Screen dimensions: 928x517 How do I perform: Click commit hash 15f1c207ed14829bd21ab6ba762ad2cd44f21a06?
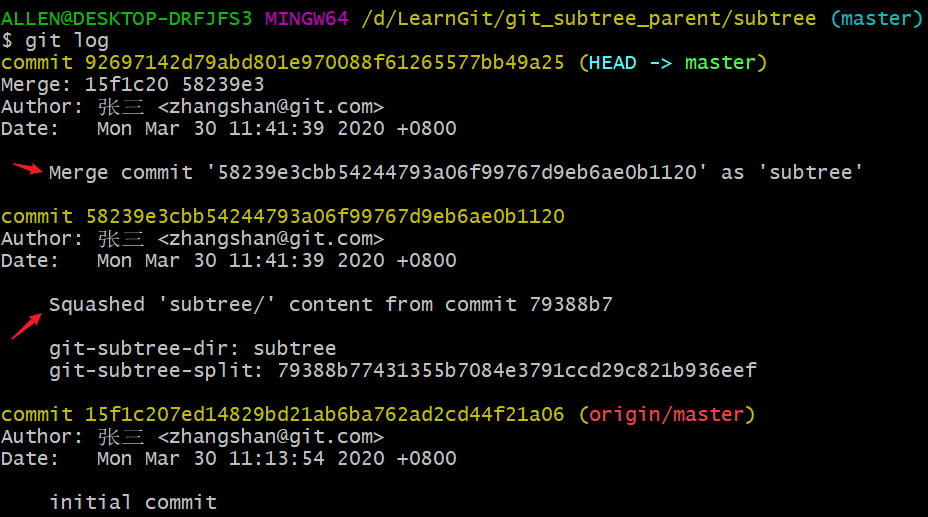pyautogui.click(x=324, y=415)
